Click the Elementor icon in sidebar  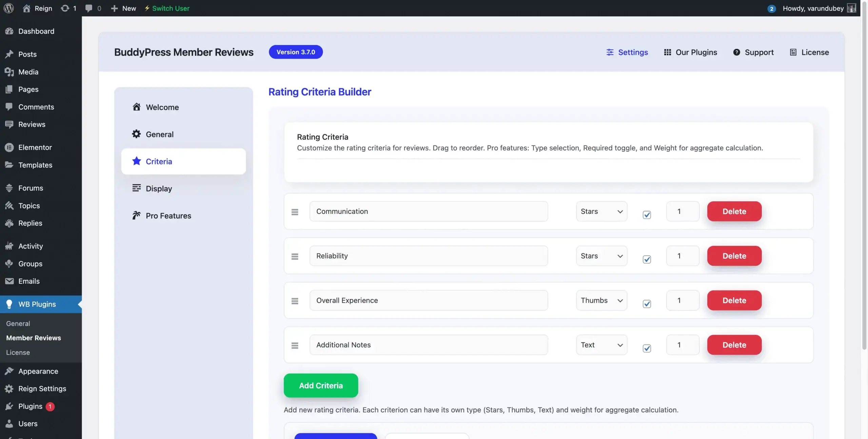9,147
